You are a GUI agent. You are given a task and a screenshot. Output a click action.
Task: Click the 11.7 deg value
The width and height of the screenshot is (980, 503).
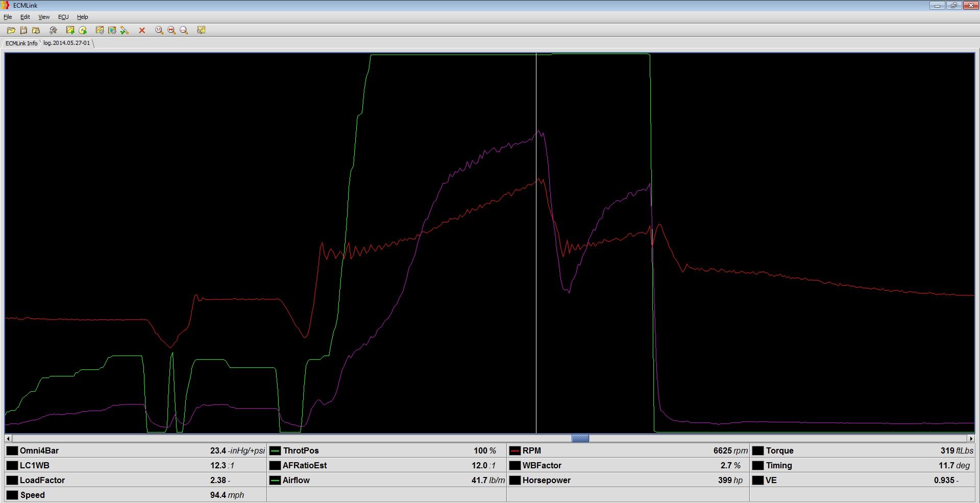954,465
